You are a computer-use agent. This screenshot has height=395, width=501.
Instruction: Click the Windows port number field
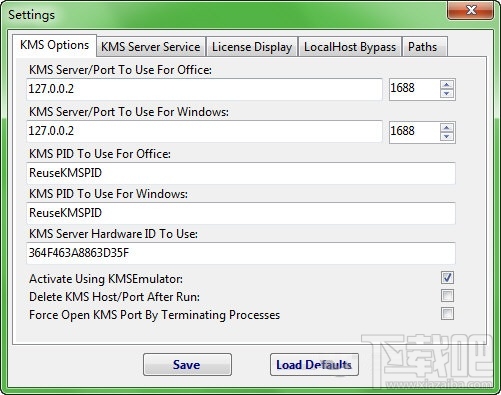point(414,132)
